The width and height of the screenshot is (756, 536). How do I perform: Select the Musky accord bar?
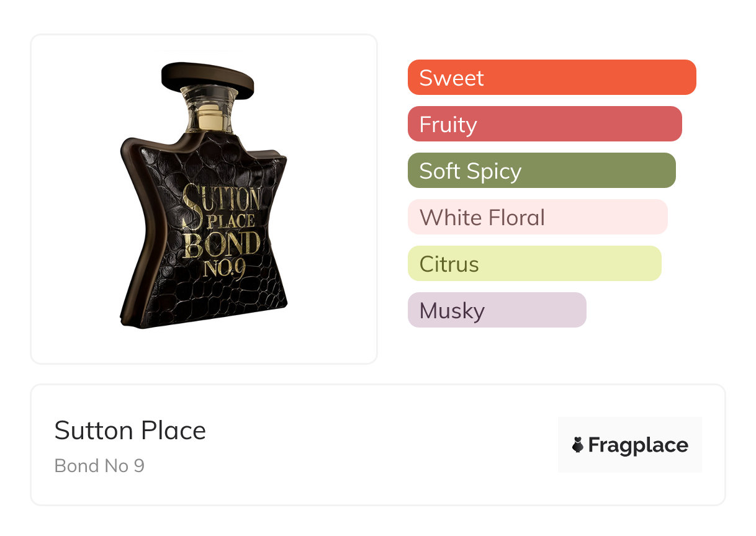point(497,310)
